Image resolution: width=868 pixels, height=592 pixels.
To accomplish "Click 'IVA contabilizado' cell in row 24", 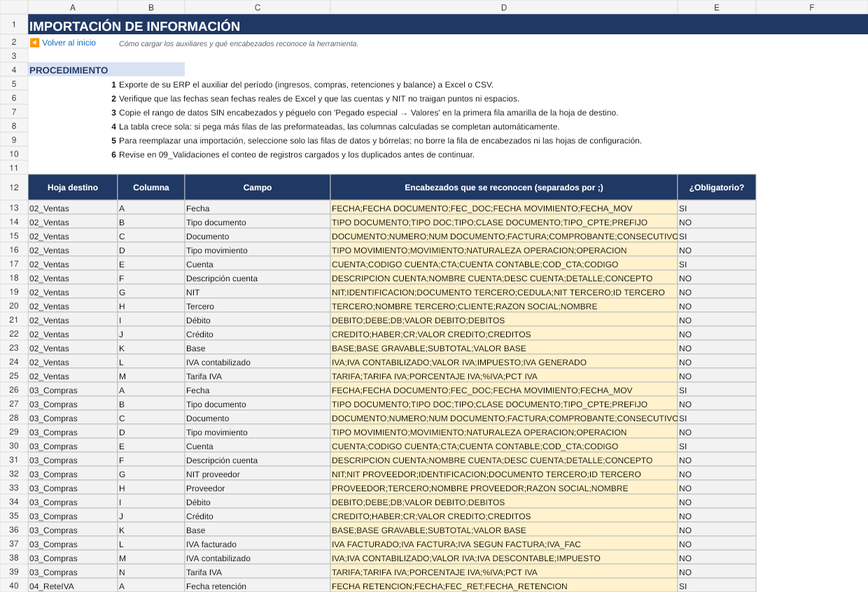I will 258,362.
